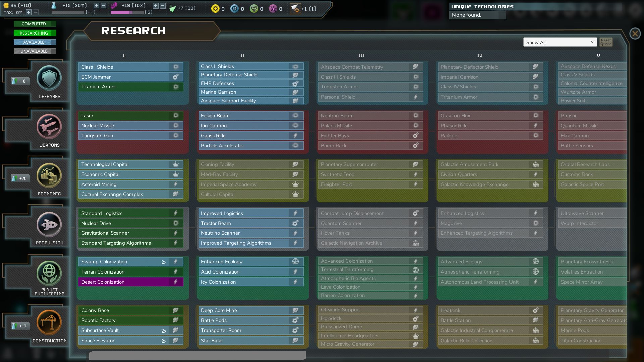Increase research allocation with plus button
Image resolution: width=644 pixels, height=362 pixels.
coord(96,6)
